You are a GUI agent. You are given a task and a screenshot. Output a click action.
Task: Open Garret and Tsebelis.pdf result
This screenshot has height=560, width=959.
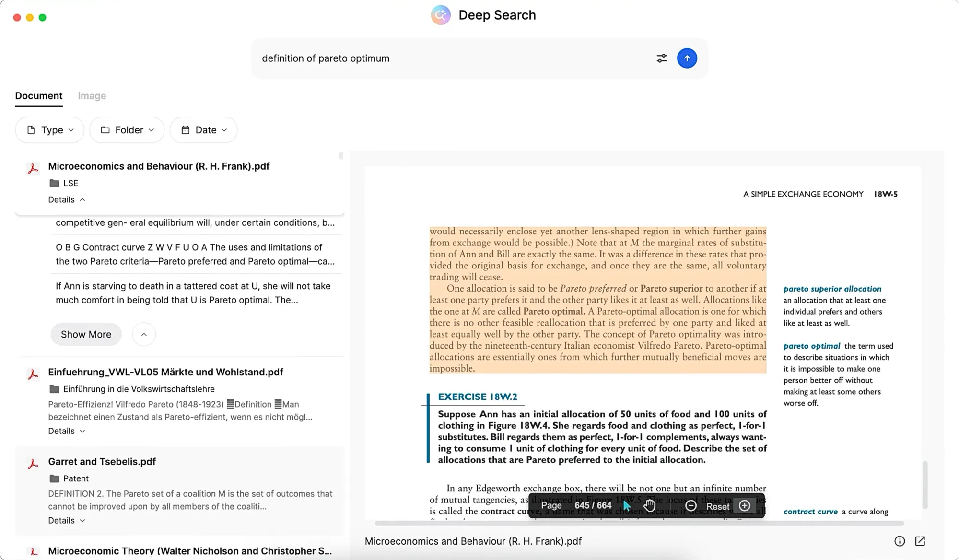(102, 462)
